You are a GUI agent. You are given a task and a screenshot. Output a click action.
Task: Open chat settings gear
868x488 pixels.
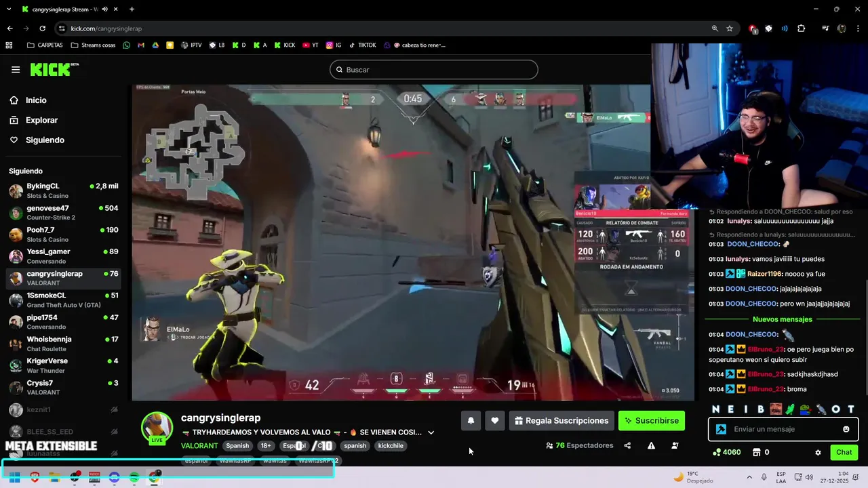[818, 452]
